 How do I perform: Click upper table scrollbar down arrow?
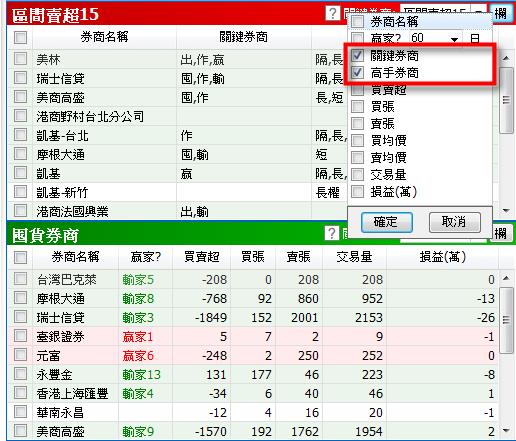tap(506, 211)
